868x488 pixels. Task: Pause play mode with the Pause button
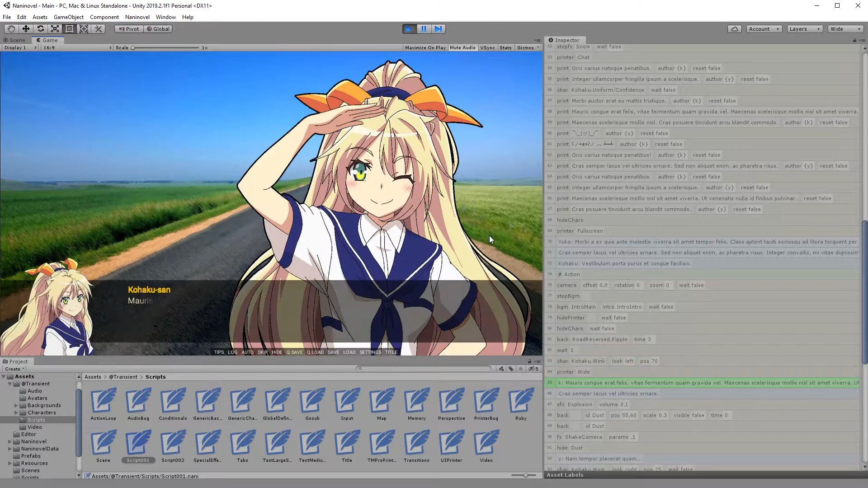click(x=424, y=29)
